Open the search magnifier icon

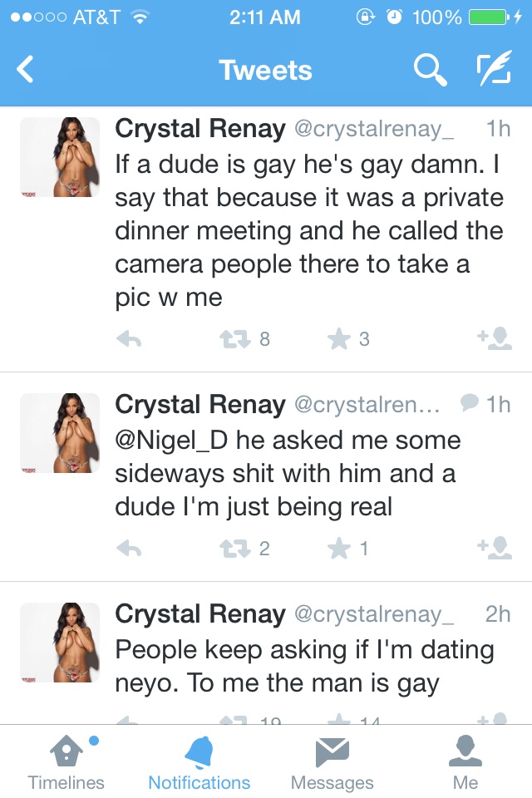[430, 71]
